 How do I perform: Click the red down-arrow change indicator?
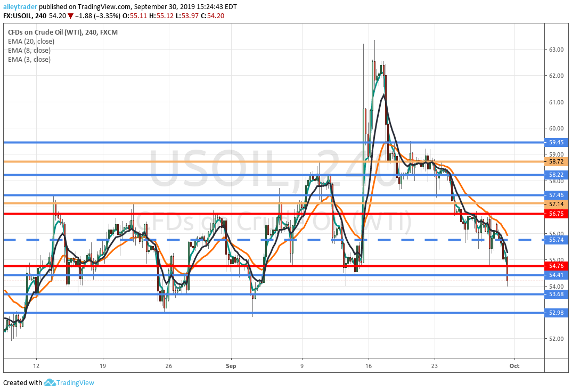pyautogui.click(x=70, y=16)
